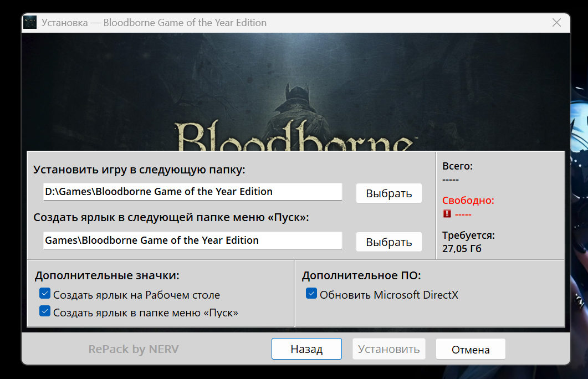Click the installer icon in the title bar
The image size is (588, 379).
(x=31, y=23)
